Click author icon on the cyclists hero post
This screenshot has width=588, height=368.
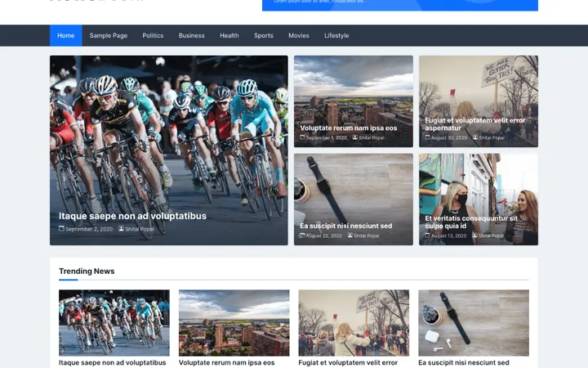tap(121, 228)
